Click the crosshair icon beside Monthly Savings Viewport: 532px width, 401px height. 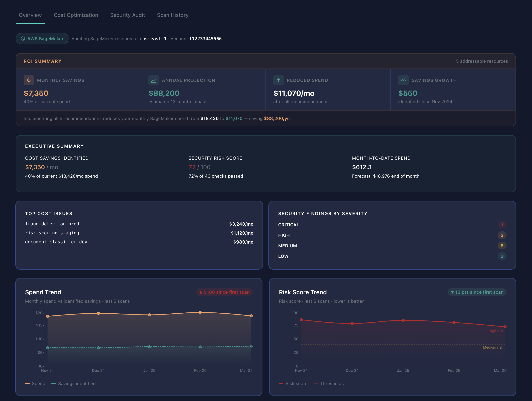point(29,80)
